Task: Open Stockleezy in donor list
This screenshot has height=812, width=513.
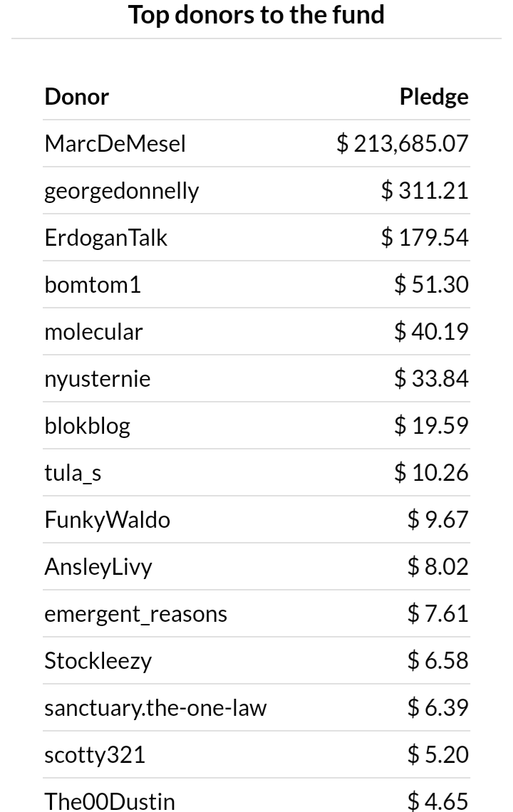Action: [x=98, y=661]
